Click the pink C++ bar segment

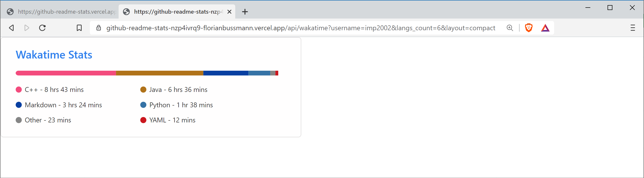66,73
